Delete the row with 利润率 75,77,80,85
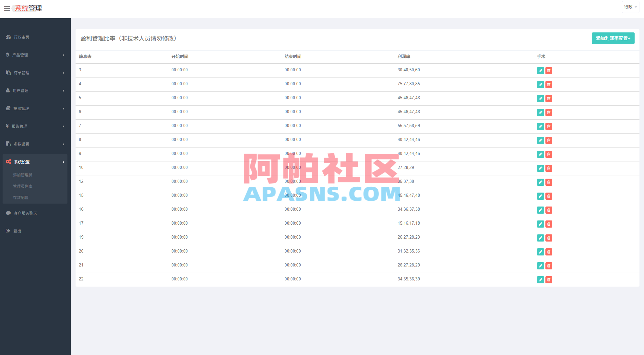Screen dimensions: 644x355 point(549,85)
